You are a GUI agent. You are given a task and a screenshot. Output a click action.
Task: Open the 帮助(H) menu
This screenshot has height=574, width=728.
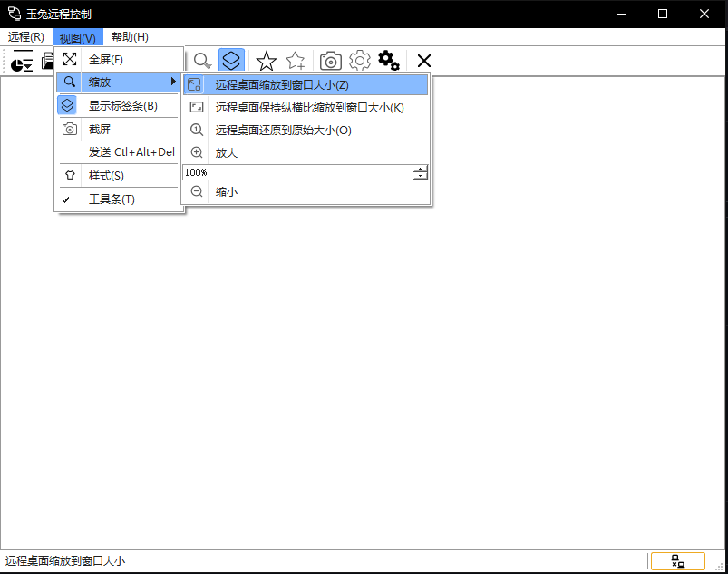tap(130, 37)
